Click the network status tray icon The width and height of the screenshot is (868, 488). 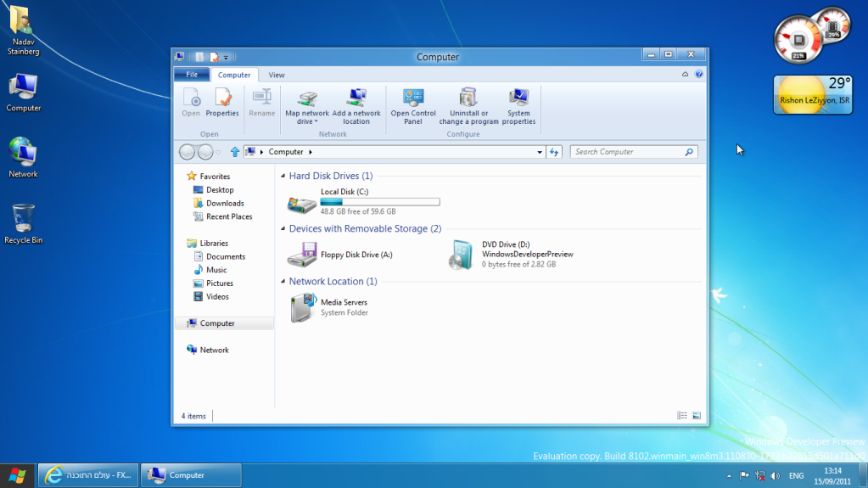coord(760,476)
